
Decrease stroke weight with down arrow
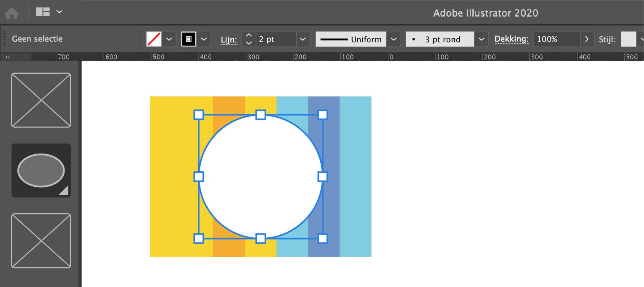249,43
